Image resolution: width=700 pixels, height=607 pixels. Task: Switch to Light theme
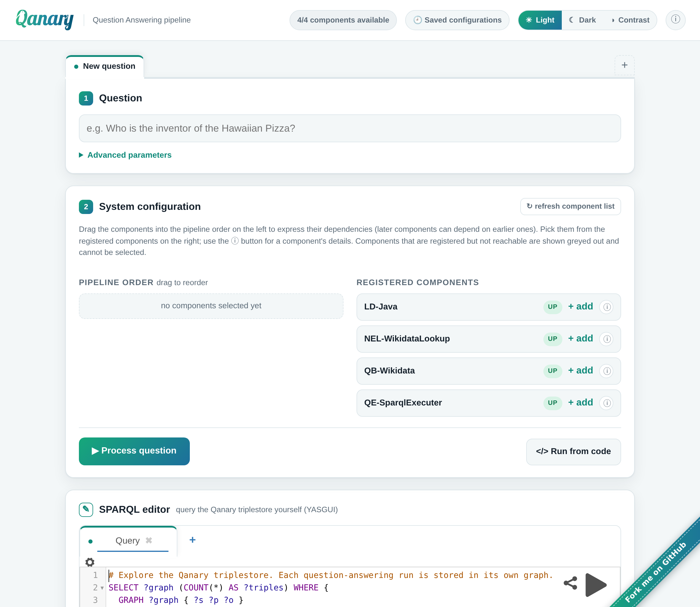540,20
